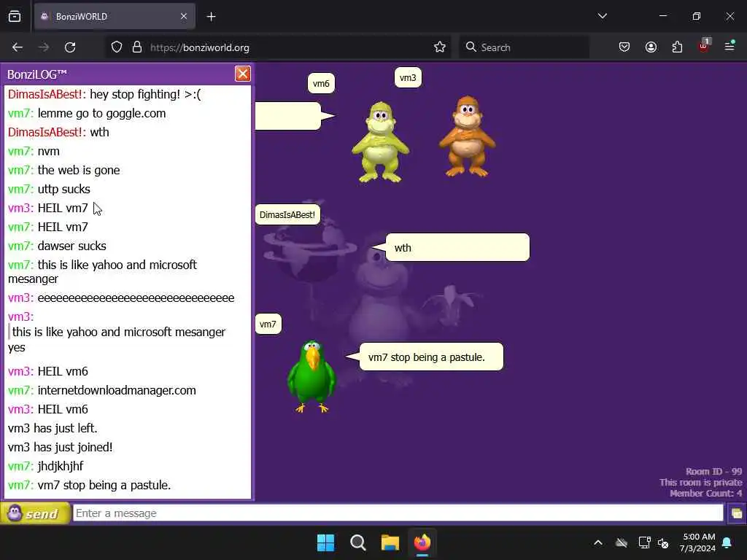Click the yellow-green vm6 Bonzi character
The height and width of the screenshot is (560, 747).
380,141
